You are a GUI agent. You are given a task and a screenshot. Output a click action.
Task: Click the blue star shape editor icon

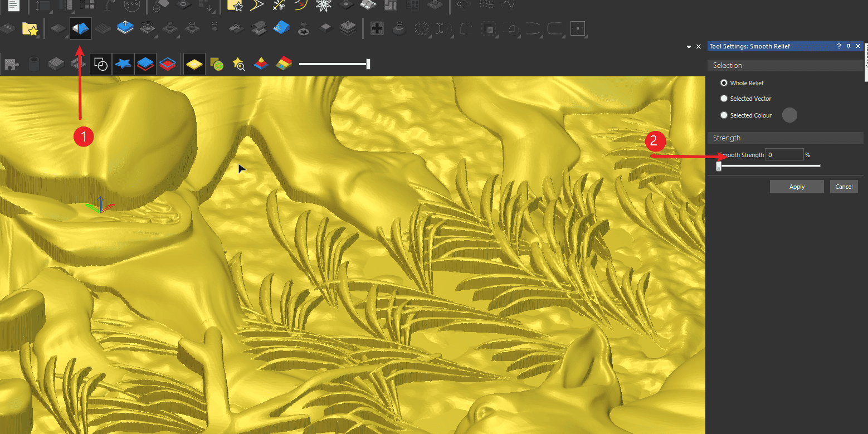pos(123,64)
